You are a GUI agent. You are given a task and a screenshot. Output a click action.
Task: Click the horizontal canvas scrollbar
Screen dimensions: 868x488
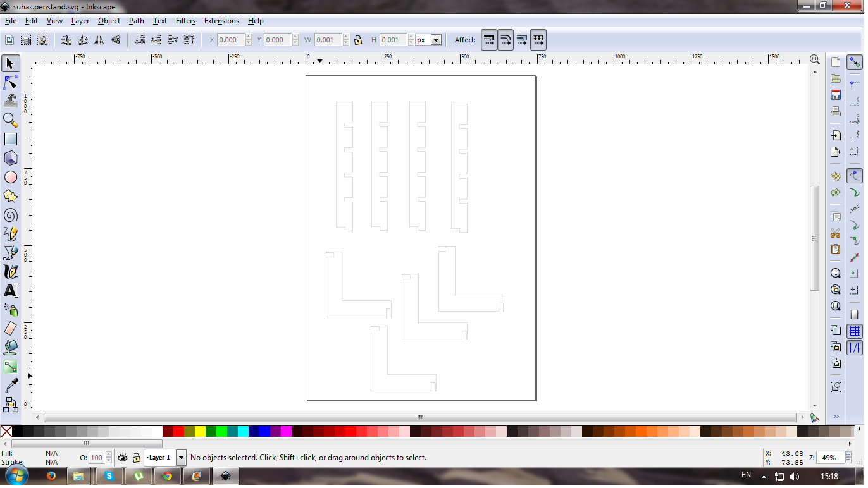click(419, 418)
